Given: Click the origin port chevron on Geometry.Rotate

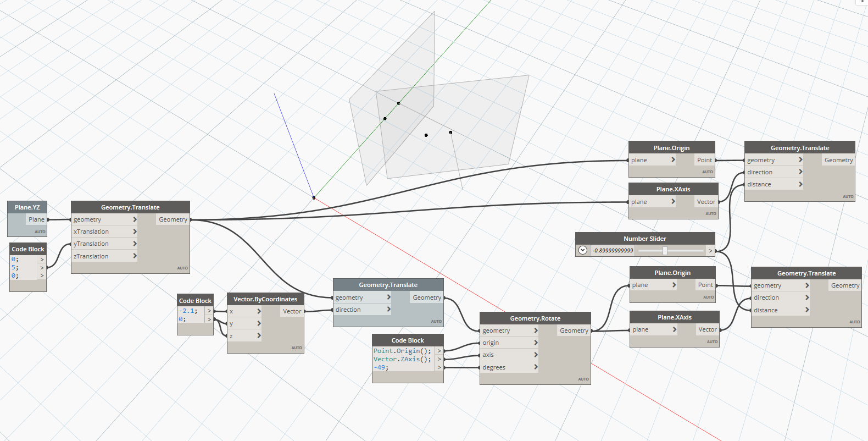Looking at the screenshot, I should pos(536,343).
